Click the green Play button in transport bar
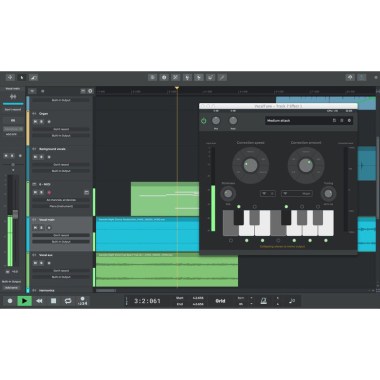Screen dimensions: 380x380 (x=24, y=301)
